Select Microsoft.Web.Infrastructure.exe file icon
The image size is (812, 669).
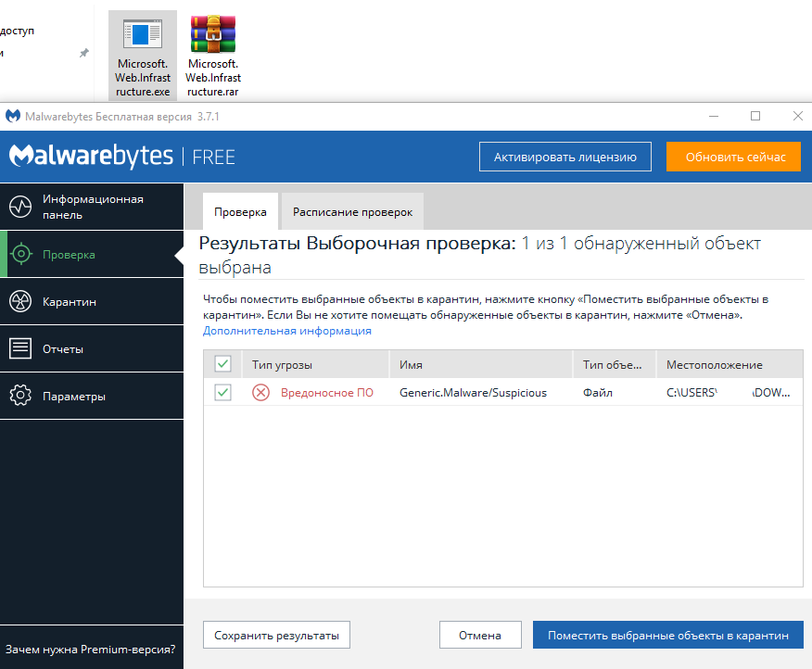coord(143,56)
